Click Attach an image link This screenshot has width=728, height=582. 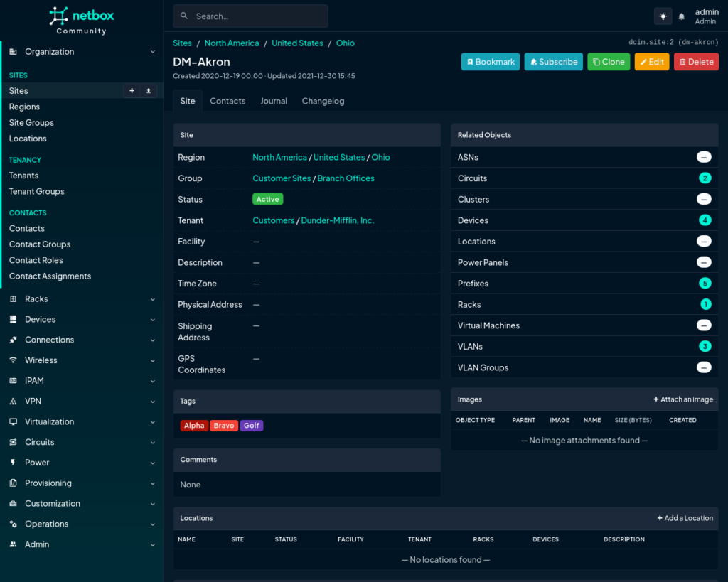pyautogui.click(x=683, y=399)
